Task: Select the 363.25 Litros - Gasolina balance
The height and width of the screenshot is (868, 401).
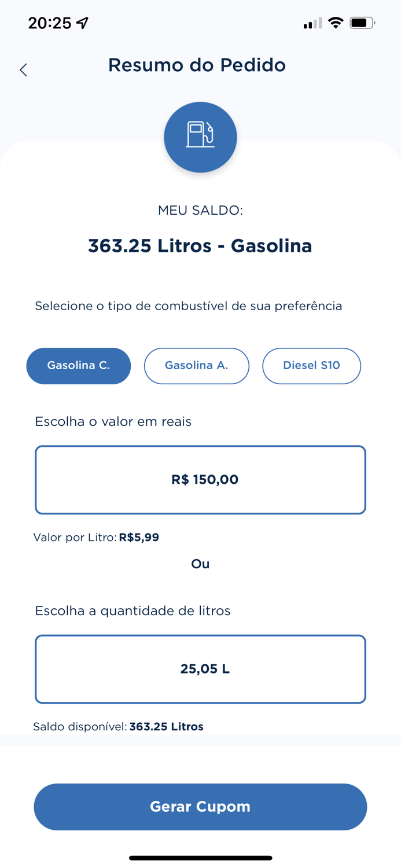Action: pos(200,245)
